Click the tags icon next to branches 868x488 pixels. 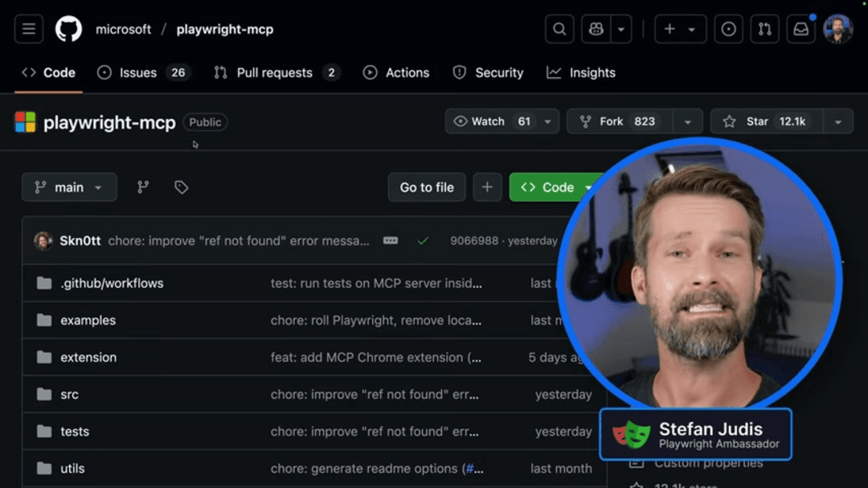coord(181,187)
